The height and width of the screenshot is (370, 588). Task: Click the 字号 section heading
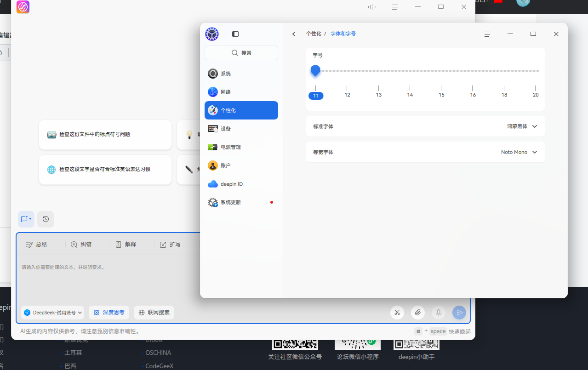(318, 55)
